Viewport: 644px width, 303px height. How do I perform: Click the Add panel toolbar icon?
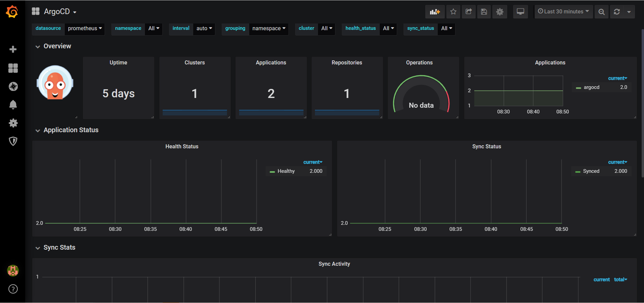[x=435, y=12]
